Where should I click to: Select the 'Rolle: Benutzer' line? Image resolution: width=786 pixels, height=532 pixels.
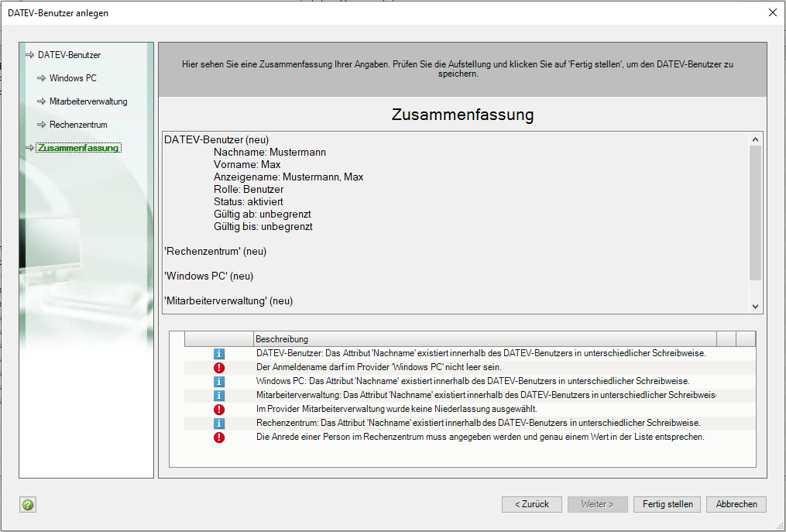click(249, 190)
